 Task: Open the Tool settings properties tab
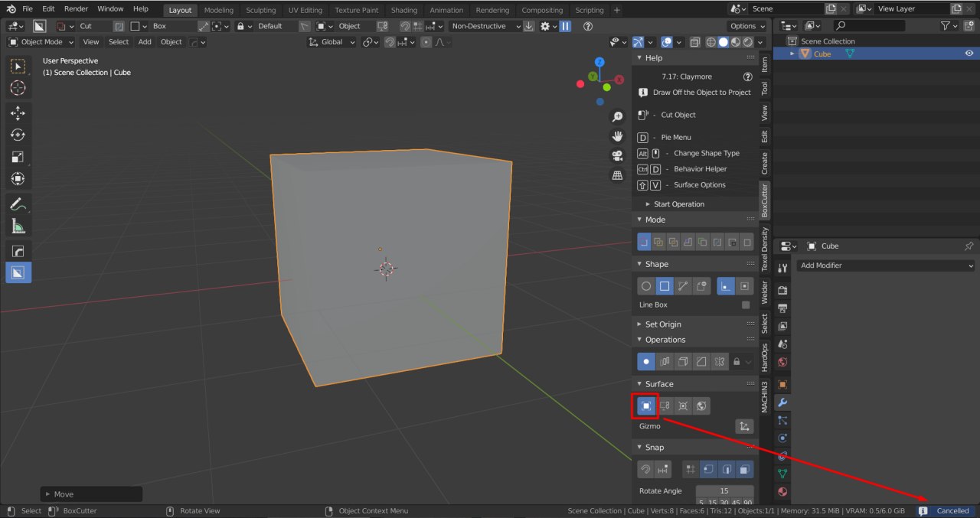click(x=782, y=269)
